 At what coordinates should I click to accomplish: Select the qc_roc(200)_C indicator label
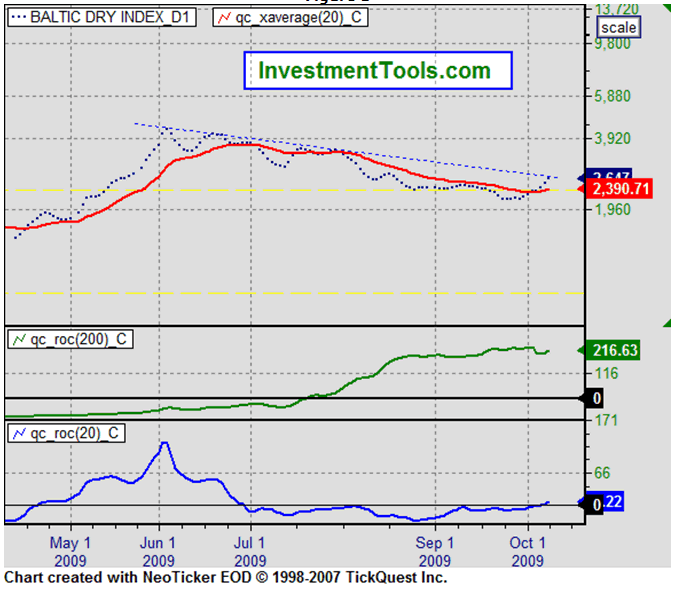(78, 339)
